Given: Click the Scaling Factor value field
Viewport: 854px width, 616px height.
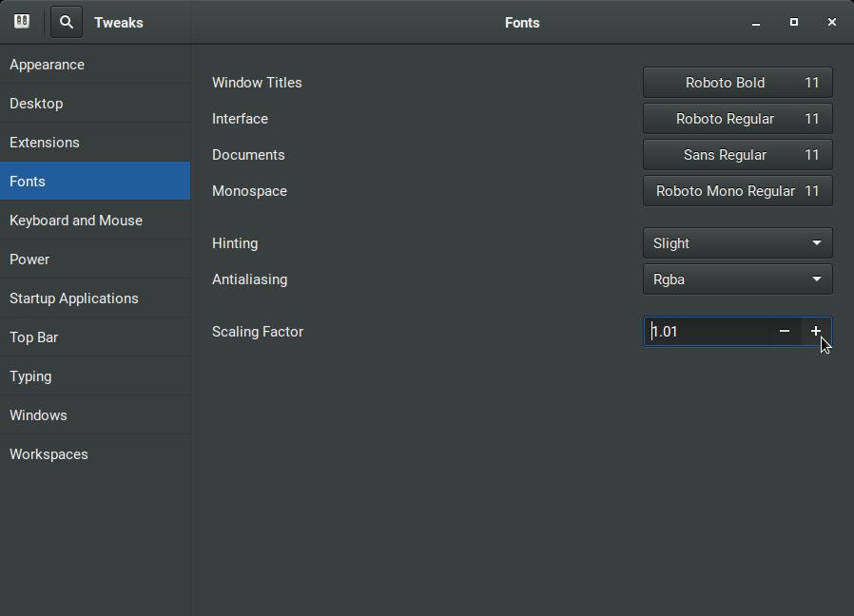Looking at the screenshot, I should pos(706,332).
